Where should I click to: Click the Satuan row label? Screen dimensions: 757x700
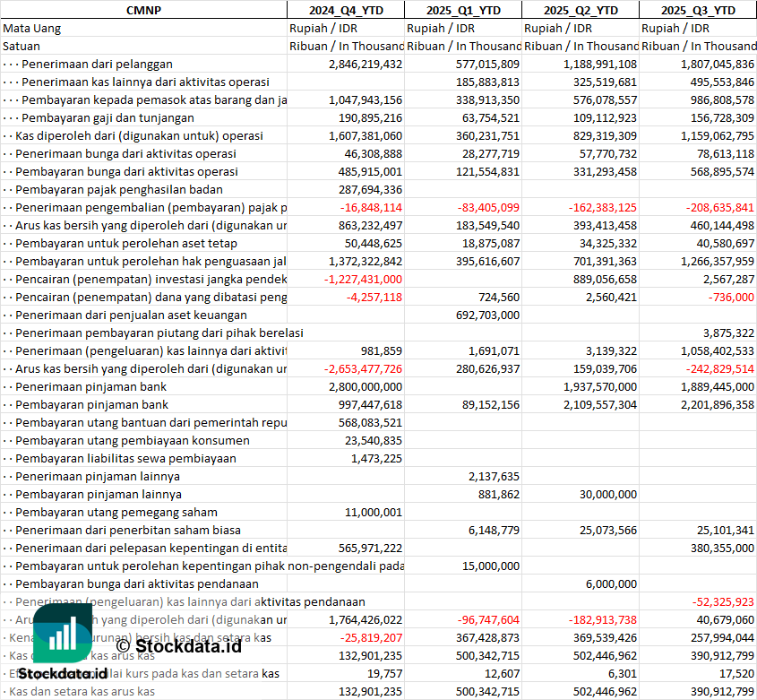[x=22, y=46]
